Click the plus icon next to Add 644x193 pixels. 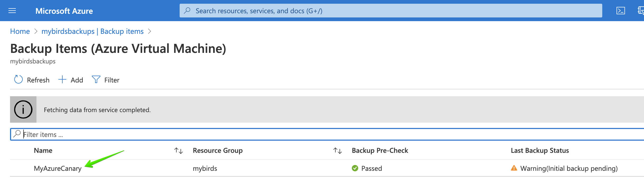point(62,79)
